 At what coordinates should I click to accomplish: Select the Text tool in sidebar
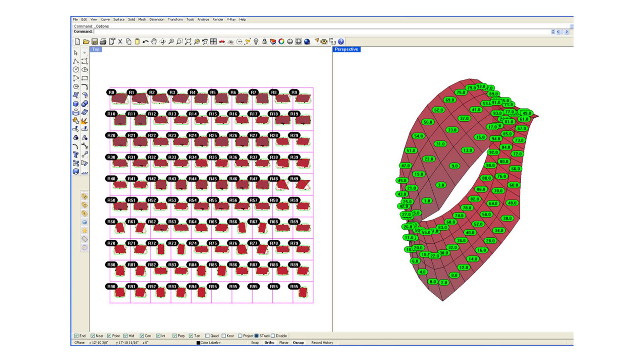pos(76,155)
